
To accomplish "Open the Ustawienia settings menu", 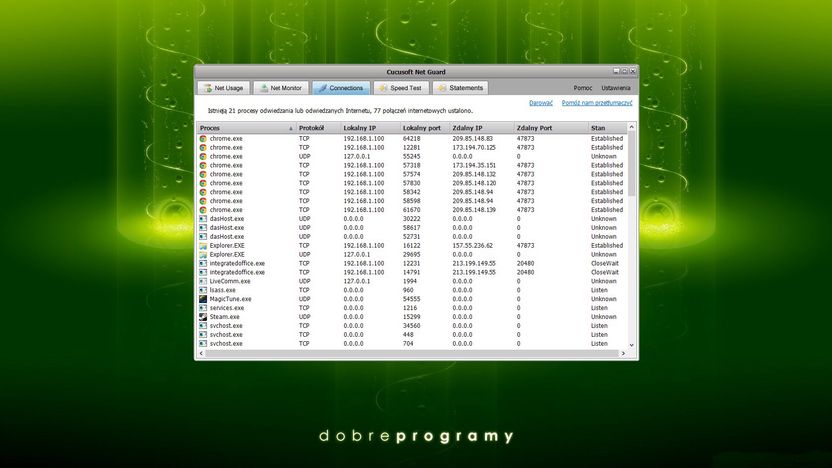I will point(616,88).
